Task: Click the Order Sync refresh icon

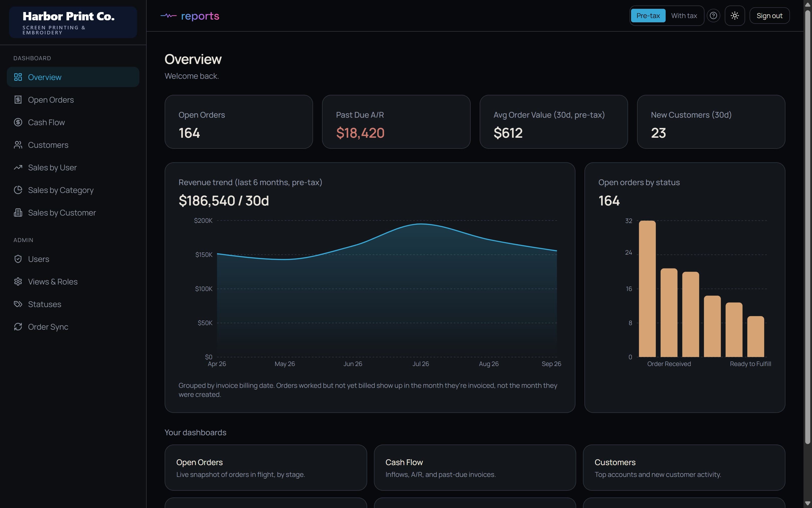Action: [x=18, y=327]
